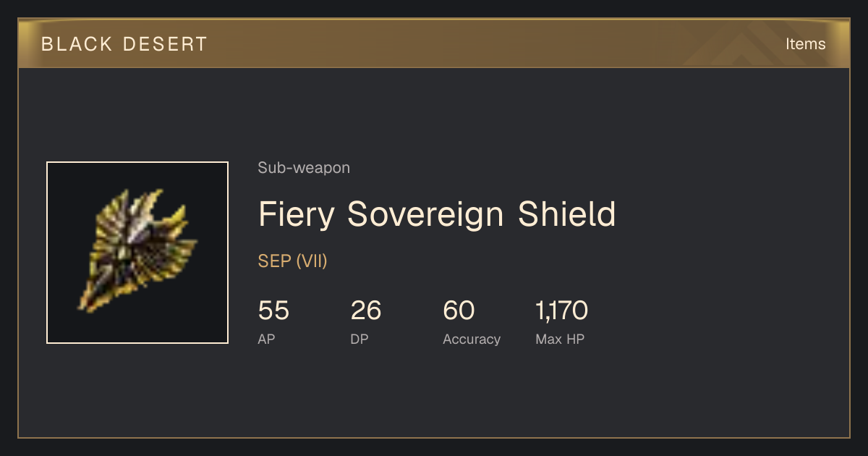The height and width of the screenshot is (456, 868).
Task: Click the word Sovereign in item title
Action: pyautogui.click(x=427, y=215)
